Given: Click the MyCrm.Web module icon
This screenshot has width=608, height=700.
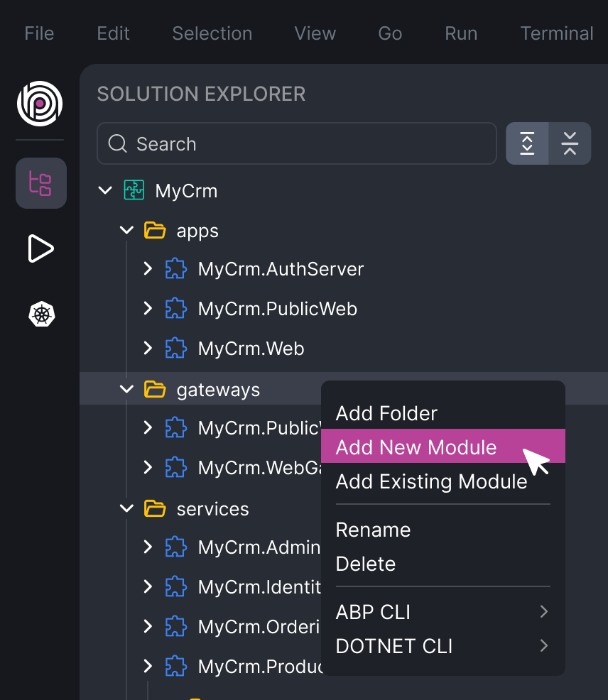Looking at the screenshot, I should (x=176, y=348).
